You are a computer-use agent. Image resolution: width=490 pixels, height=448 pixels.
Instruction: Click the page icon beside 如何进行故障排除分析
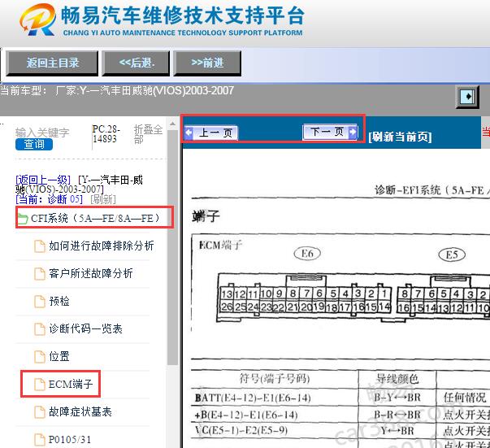click(40, 246)
